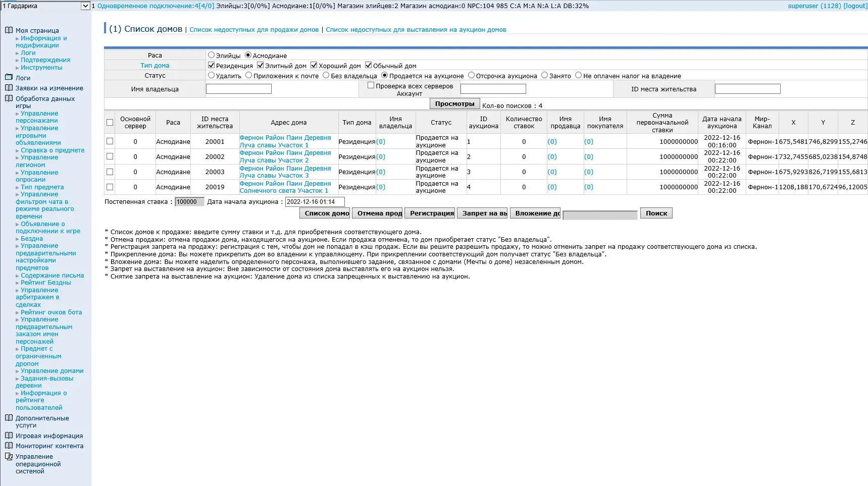This screenshot has width=868, height=486.
Task: Open address link Луча славы Участок 3
Action: [x=285, y=172]
